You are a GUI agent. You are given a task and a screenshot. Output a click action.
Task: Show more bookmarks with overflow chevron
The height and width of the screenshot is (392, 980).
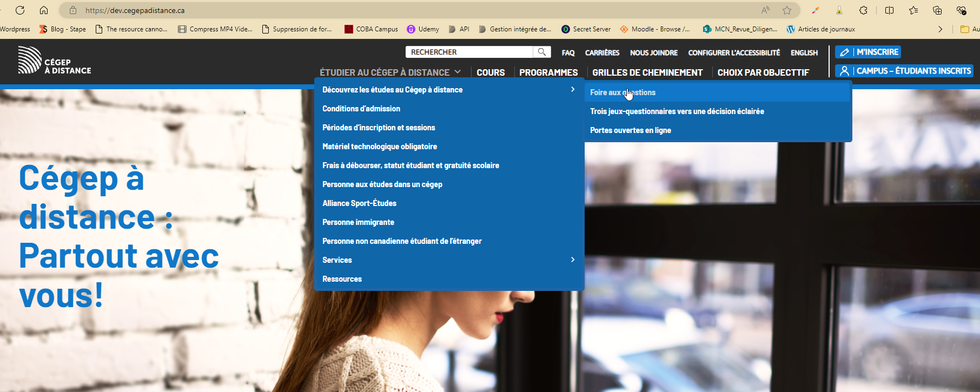[940, 29]
